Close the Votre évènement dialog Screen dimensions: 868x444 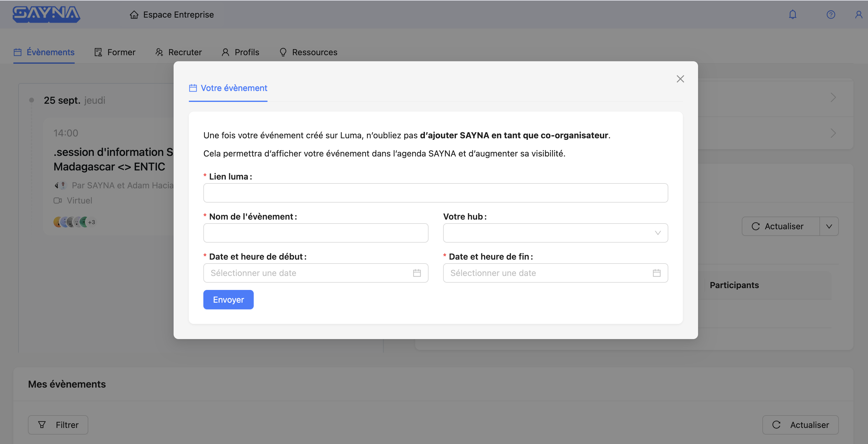pos(680,79)
